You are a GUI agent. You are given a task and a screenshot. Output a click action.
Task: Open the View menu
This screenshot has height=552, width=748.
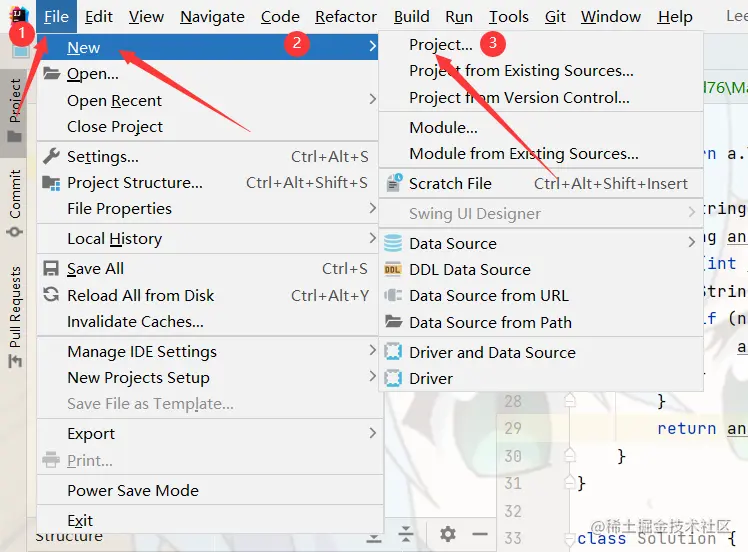146,17
